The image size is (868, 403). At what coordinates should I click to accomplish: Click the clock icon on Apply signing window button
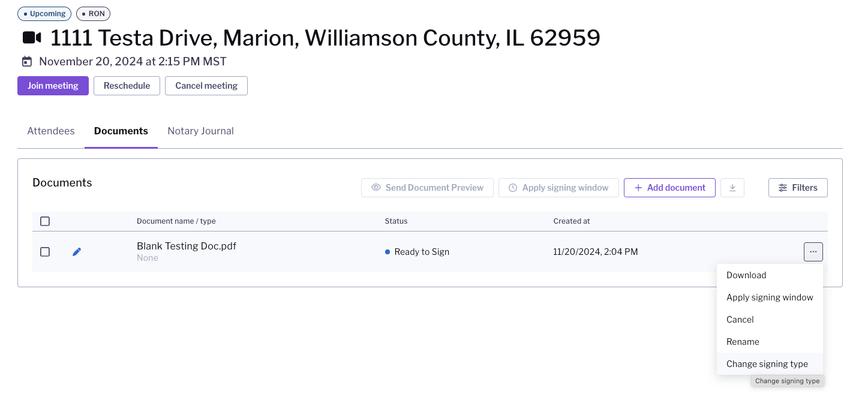pos(513,188)
